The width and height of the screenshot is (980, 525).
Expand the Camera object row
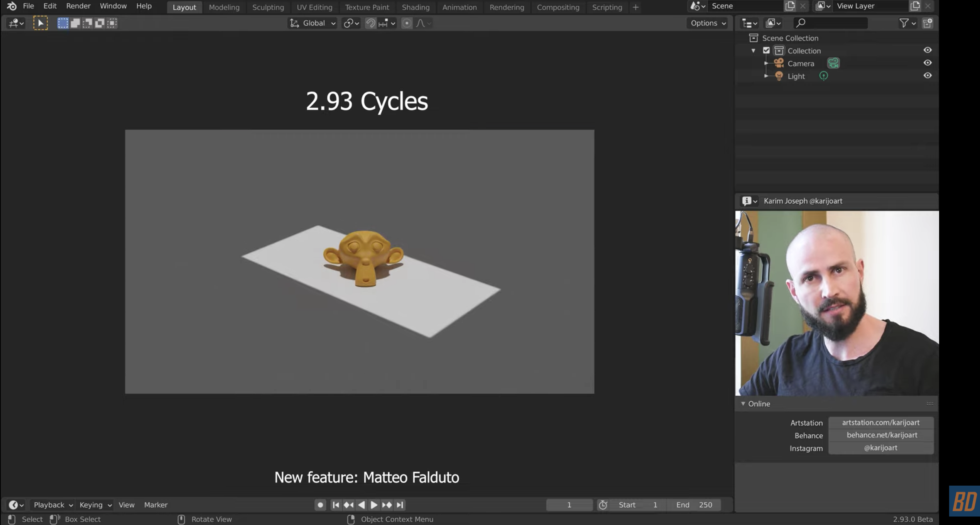(x=766, y=63)
